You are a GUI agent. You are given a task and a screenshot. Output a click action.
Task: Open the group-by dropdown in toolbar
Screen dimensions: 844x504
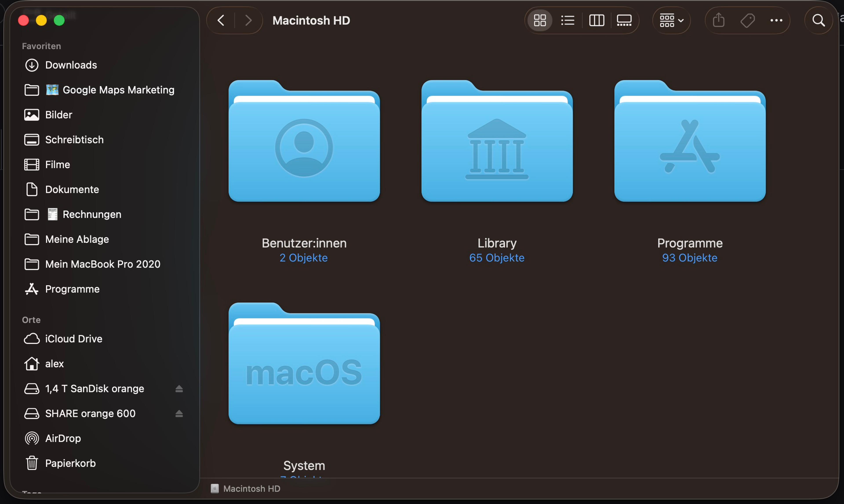tap(671, 20)
